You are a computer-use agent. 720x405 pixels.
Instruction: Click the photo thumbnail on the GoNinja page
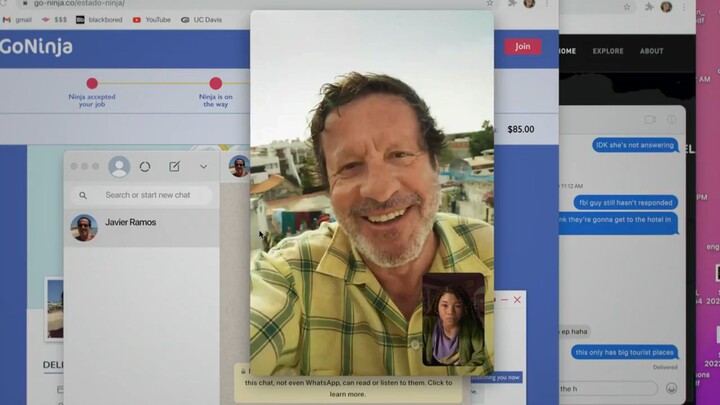[55, 310]
